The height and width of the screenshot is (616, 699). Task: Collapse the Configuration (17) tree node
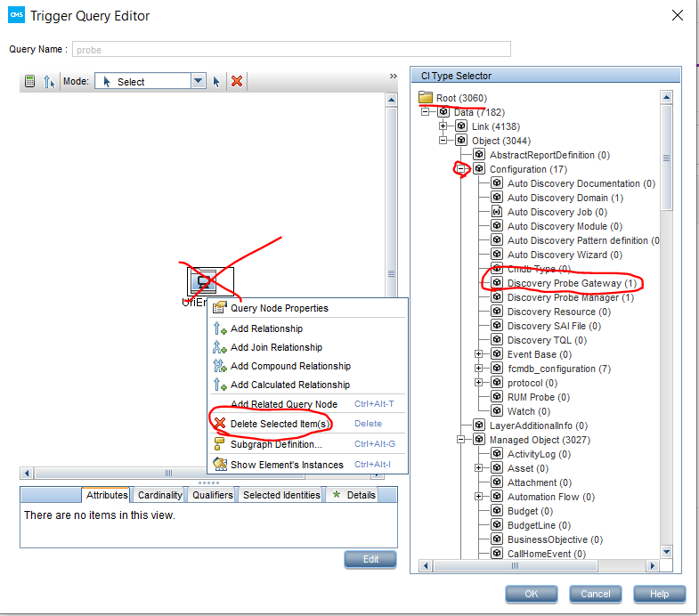461,169
